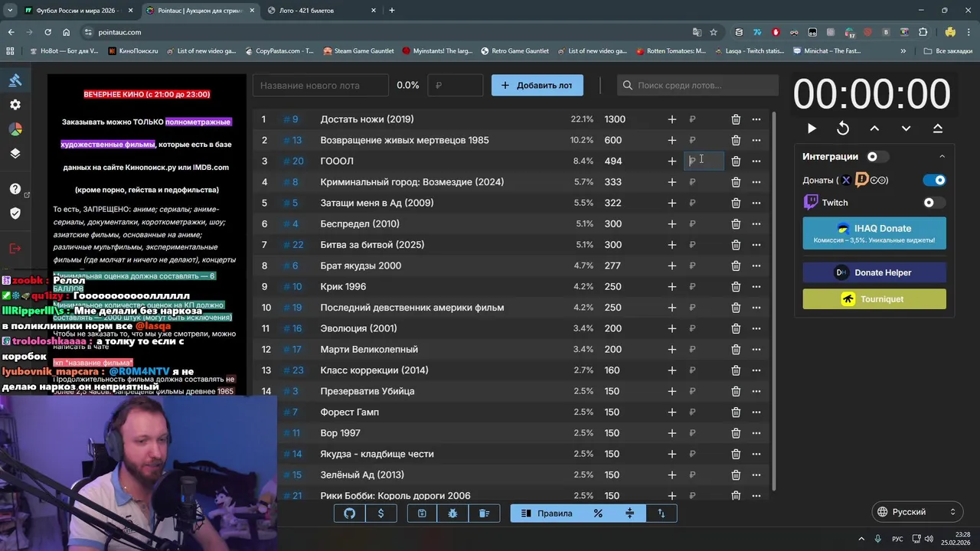Focus the new lot ruble amount field
Screen dimensions: 980x551
tap(456, 85)
